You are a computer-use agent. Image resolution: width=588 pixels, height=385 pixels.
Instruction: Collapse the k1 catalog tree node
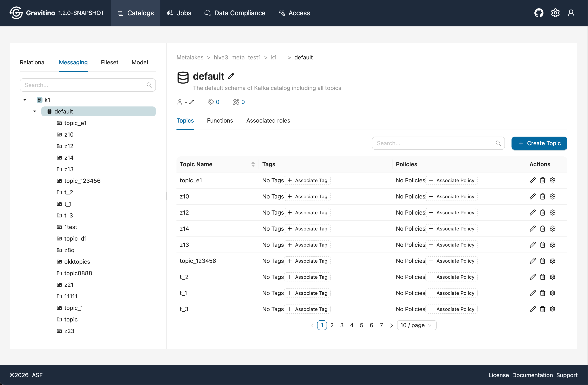coord(25,100)
